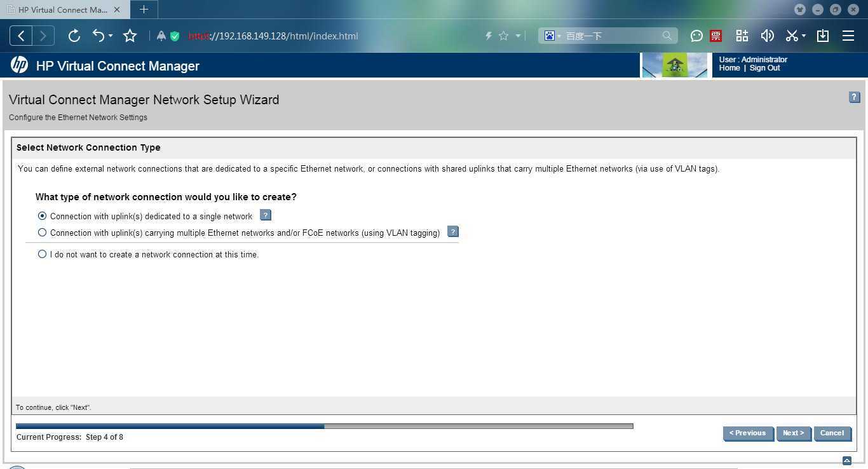Click the scissors screenshot tool icon
Viewport: 868px width, 469px height.
(792, 36)
